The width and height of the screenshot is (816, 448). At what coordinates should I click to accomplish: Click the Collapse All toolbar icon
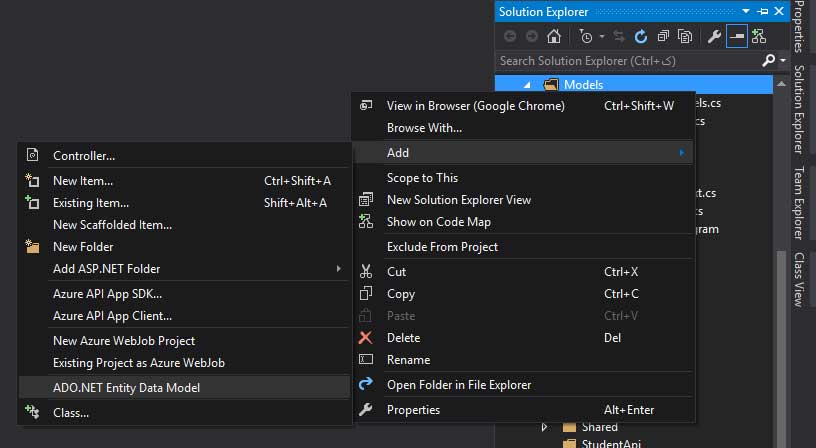[x=662, y=36]
